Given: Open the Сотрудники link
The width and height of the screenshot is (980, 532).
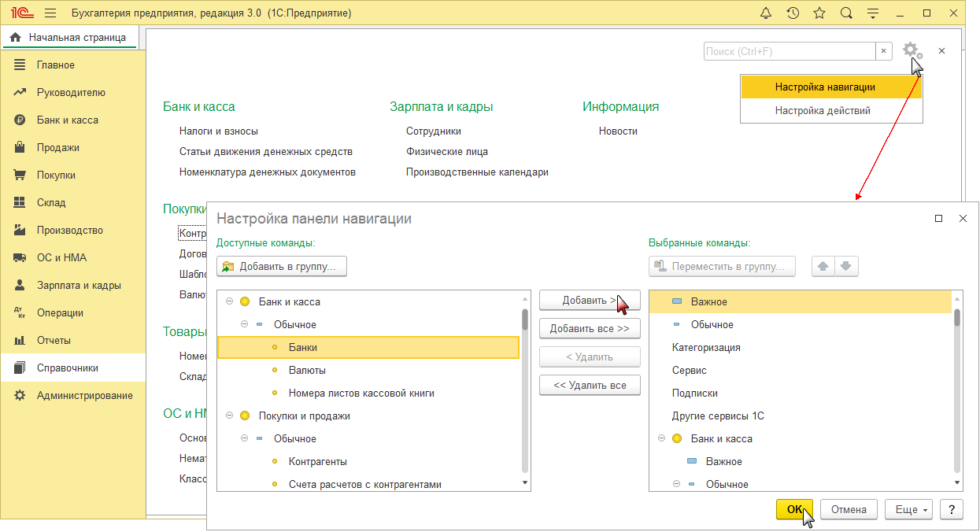Looking at the screenshot, I should (x=434, y=131).
